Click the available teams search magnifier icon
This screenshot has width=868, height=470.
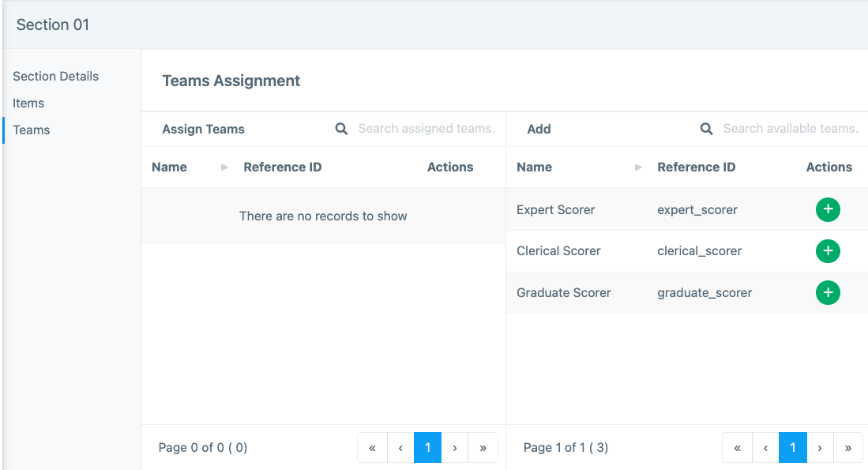coord(706,129)
